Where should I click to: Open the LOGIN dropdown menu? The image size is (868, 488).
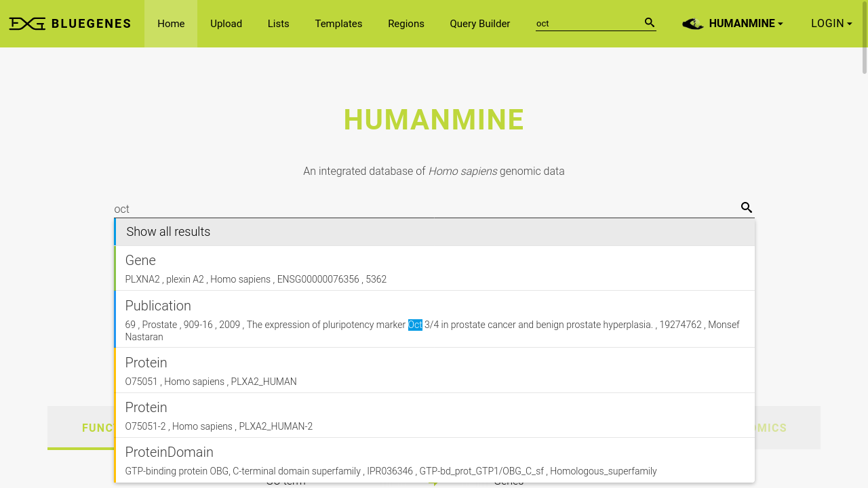click(x=831, y=24)
